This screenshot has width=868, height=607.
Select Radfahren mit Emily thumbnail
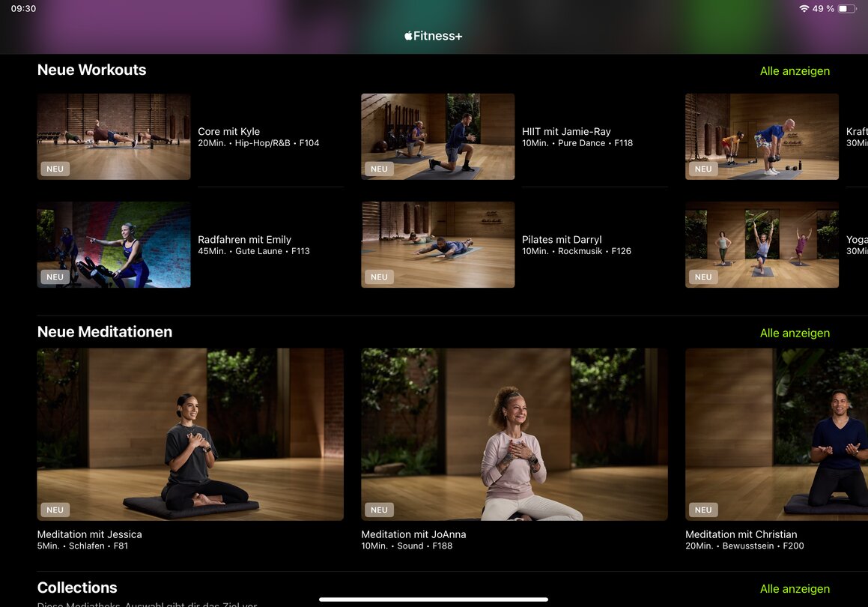[x=114, y=244]
